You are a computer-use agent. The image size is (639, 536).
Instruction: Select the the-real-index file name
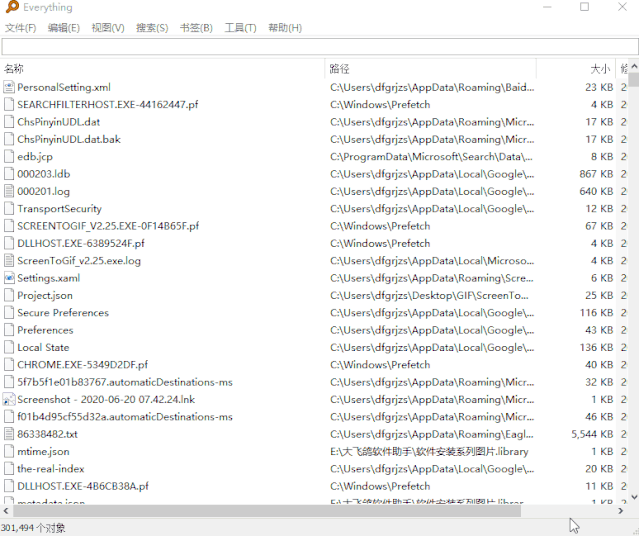[51, 469]
